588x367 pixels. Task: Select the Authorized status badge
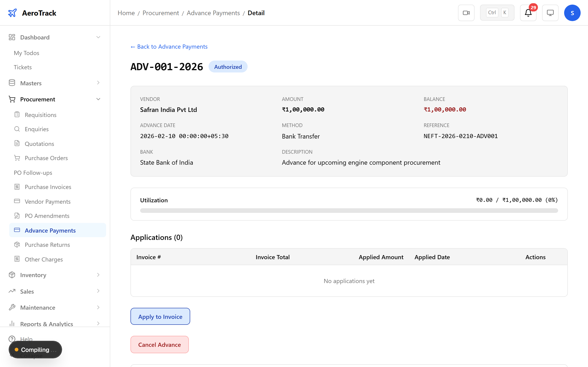click(x=228, y=67)
